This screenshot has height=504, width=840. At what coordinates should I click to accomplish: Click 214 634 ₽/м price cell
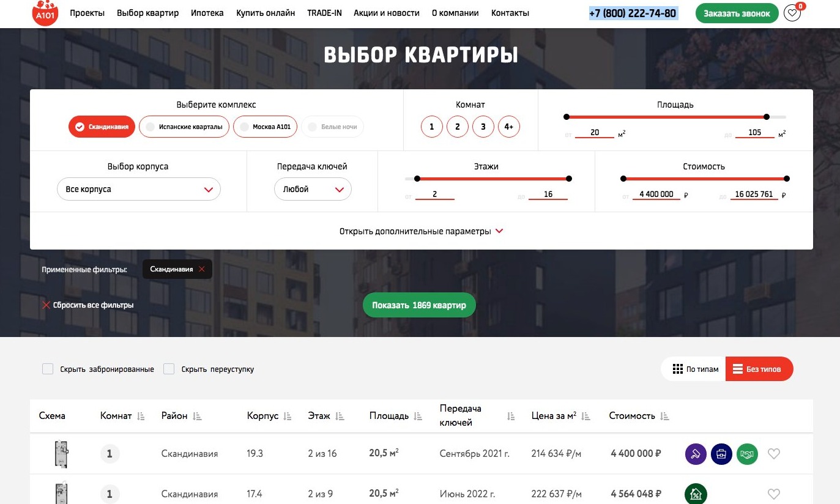[x=557, y=454]
